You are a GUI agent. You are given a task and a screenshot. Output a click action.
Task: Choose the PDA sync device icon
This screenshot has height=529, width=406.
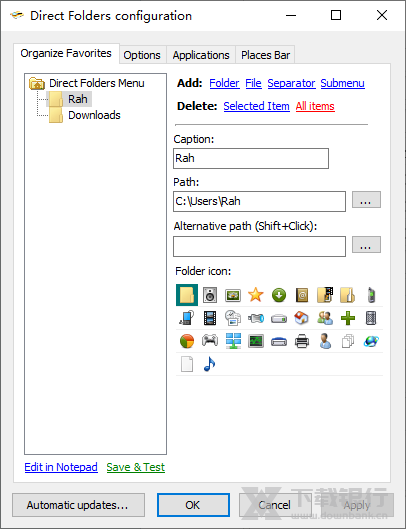(187, 318)
